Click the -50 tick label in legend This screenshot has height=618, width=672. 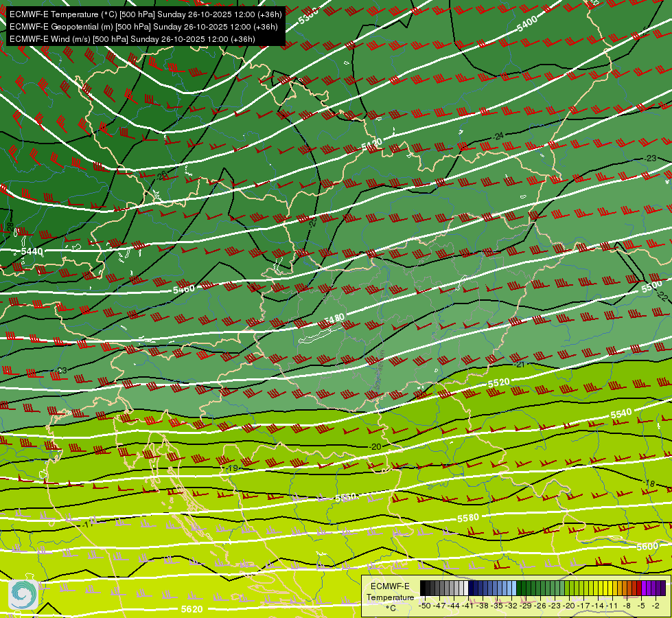pyautogui.click(x=424, y=606)
